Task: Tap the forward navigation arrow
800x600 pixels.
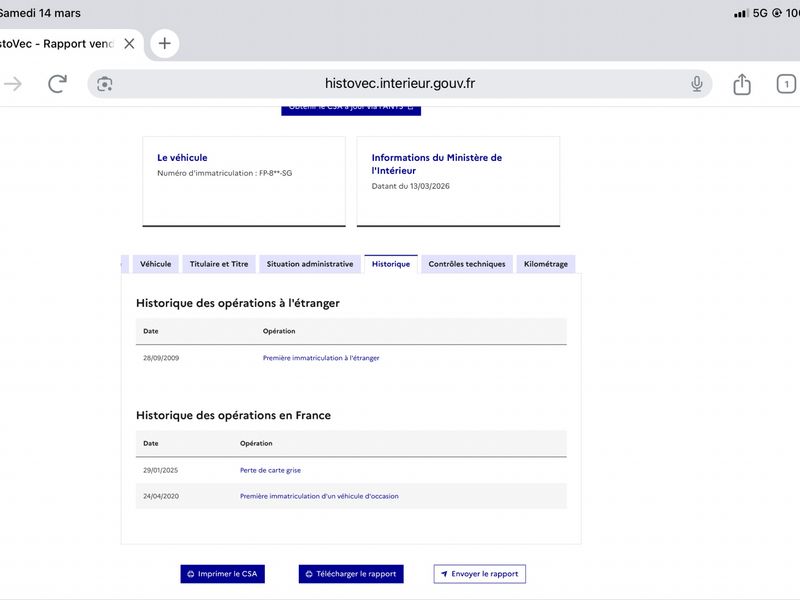Action: click(13, 84)
